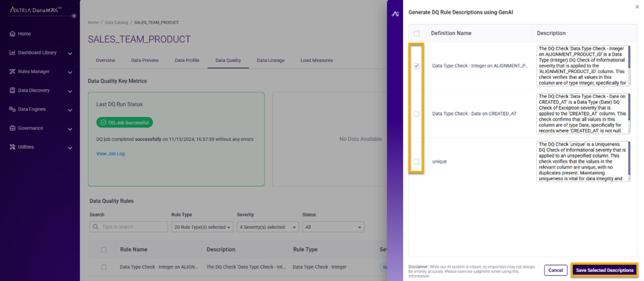Click the Dashboard Library chart icon
This screenshot has height=281, width=644.
point(12,53)
